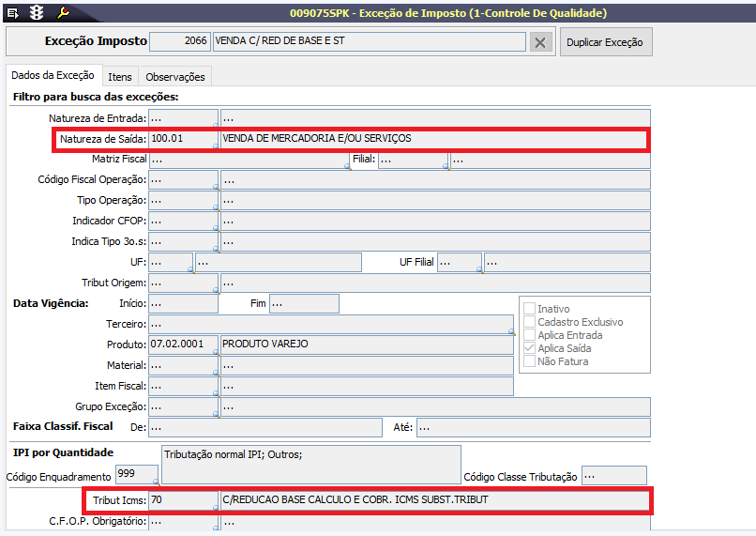The width and height of the screenshot is (756, 536).
Task: Open lookup for Terceiro field
Action: coord(511,331)
